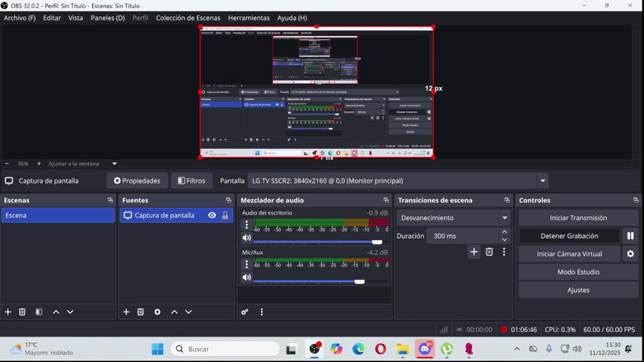Move source up arrow in Fuentes panel
The height and width of the screenshot is (362, 644).
tap(174, 312)
